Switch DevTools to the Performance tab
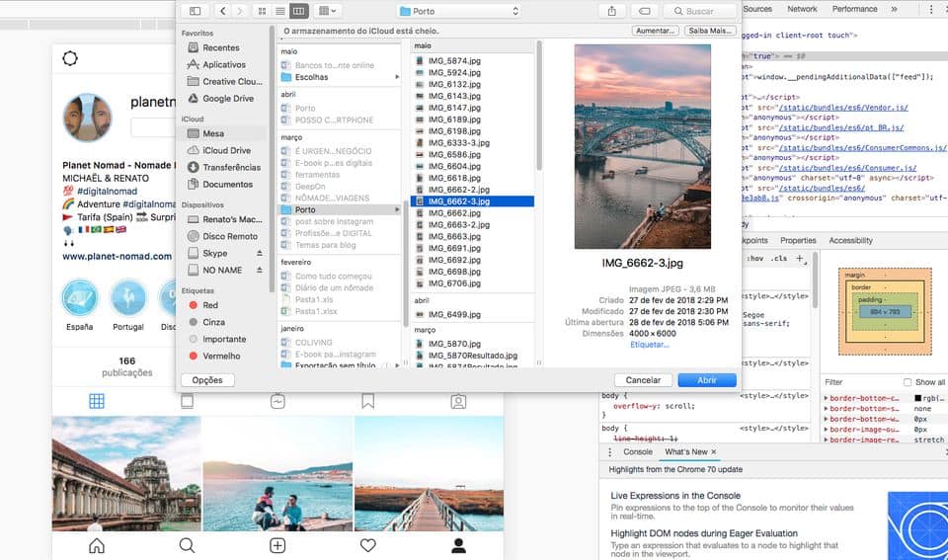 (854, 9)
